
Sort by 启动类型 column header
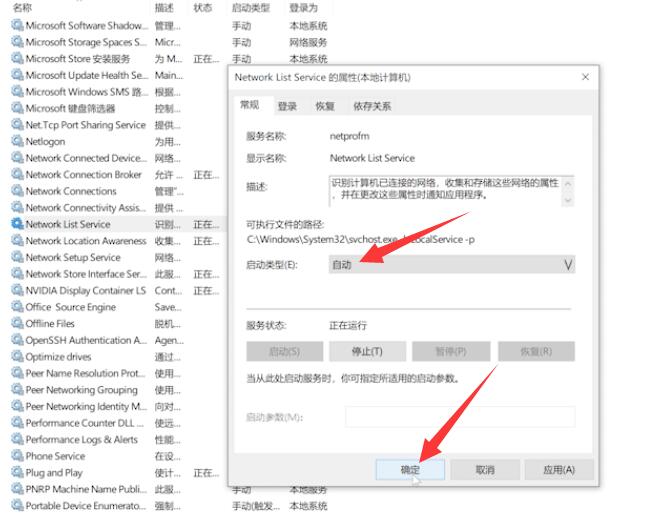click(x=251, y=7)
